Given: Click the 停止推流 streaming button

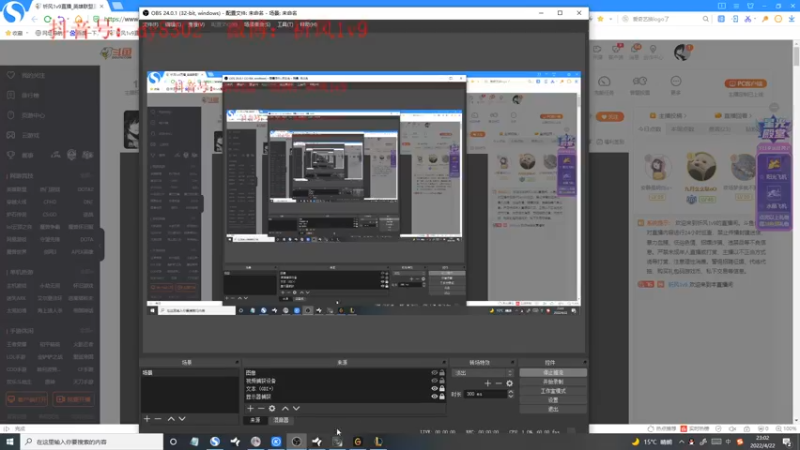Looking at the screenshot, I should (553, 373).
